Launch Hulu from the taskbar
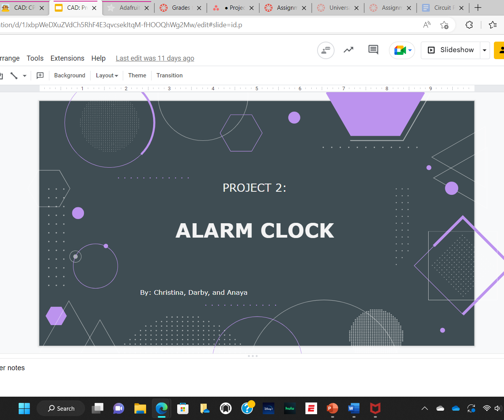504x420 pixels. click(289, 408)
